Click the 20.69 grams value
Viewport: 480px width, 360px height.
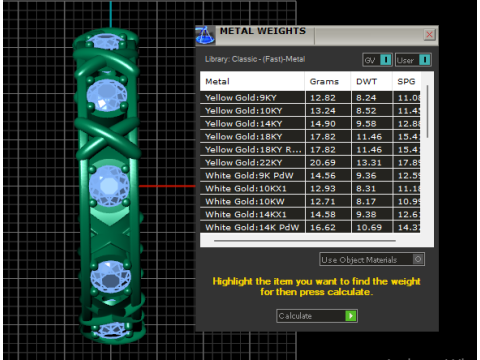click(x=323, y=163)
